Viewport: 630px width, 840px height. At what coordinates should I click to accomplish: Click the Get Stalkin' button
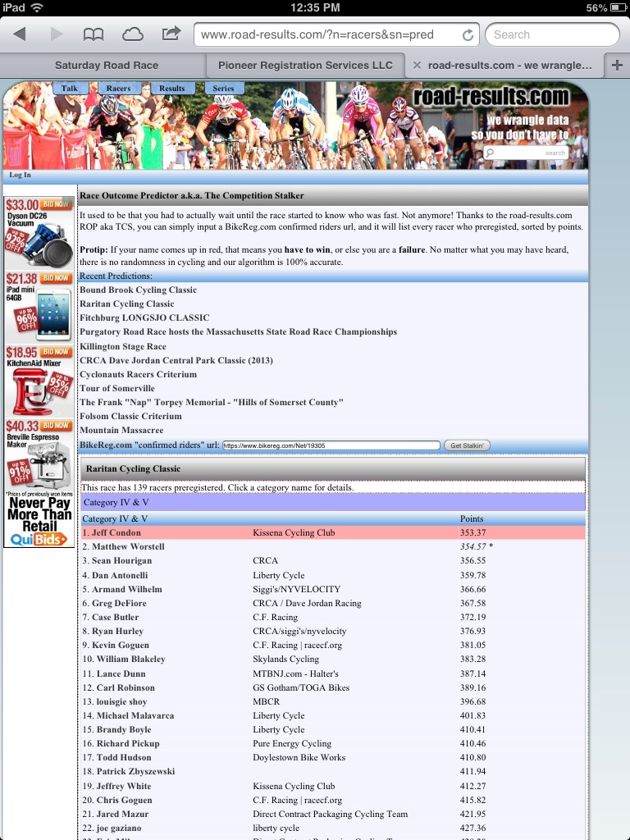tap(467, 445)
